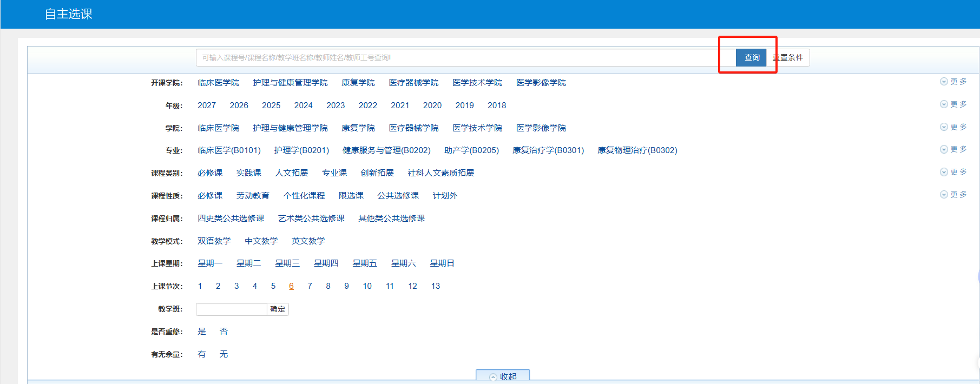Collapse filter panel with 收起
Screen dimensions: 980x384
(x=503, y=376)
